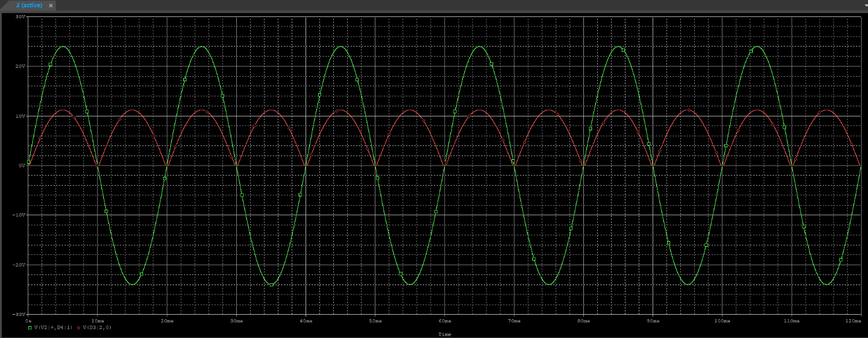Click the 30V y-axis label

point(20,16)
